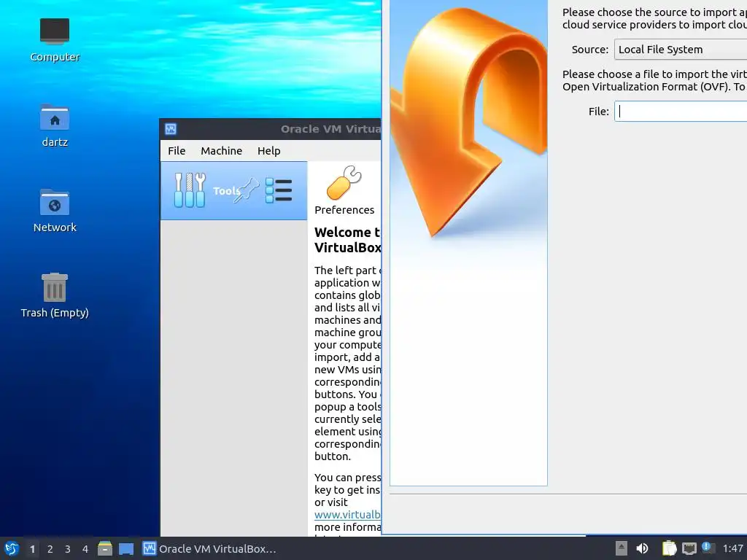Focus the File path input field
The image size is (747, 560).
pyautogui.click(x=681, y=112)
